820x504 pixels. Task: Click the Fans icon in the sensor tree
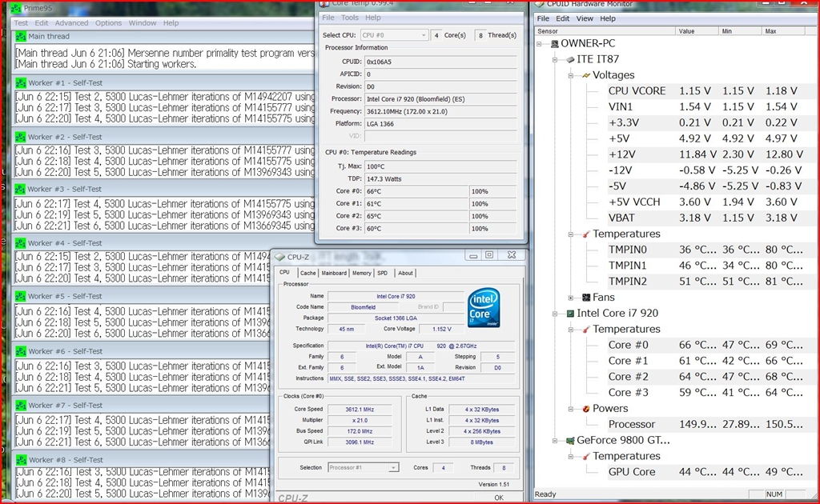(586, 298)
